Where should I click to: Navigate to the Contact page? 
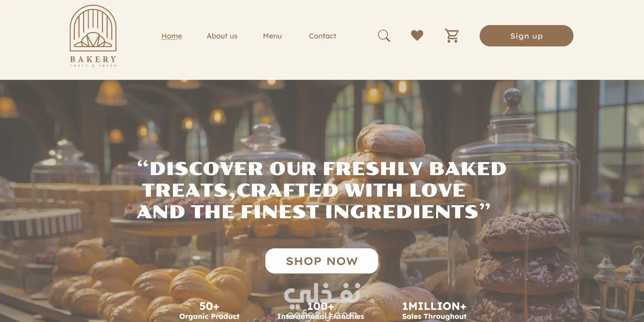(x=323, y=36)
